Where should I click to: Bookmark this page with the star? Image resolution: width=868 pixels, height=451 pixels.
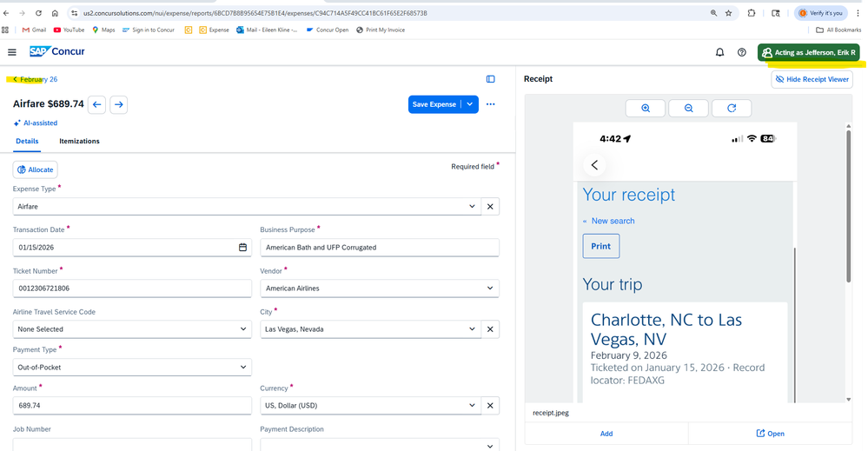(x=728, y=13)
